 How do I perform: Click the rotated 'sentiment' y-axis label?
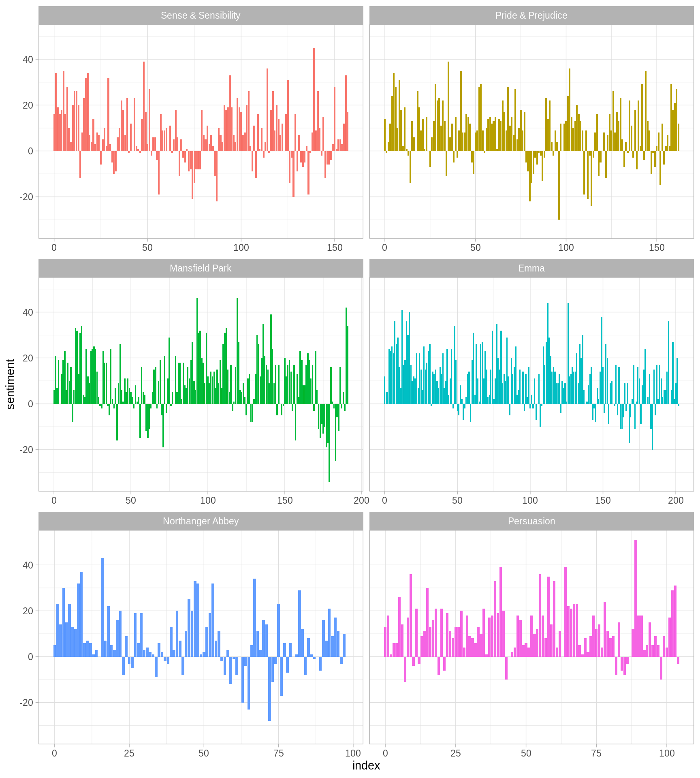[11, 384]
